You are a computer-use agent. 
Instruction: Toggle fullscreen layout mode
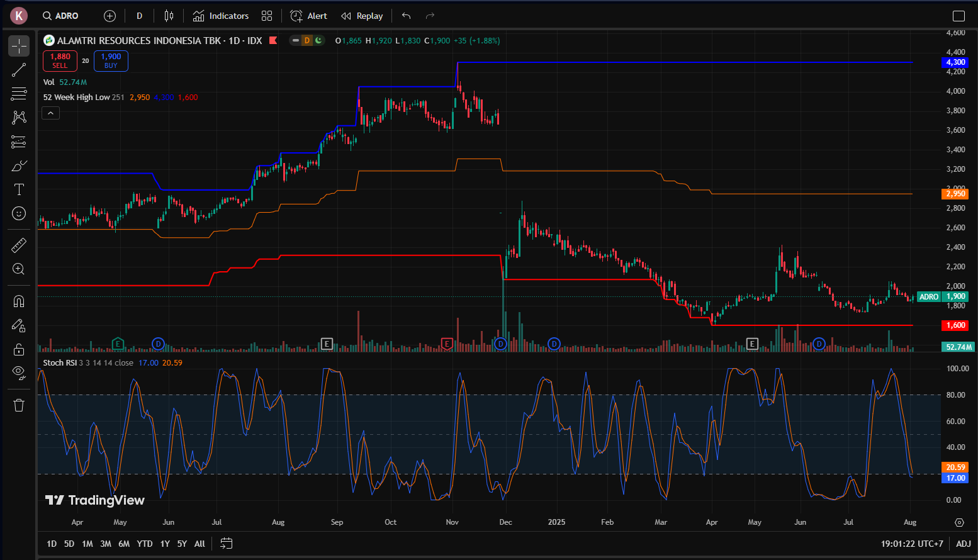pos(958,16)
